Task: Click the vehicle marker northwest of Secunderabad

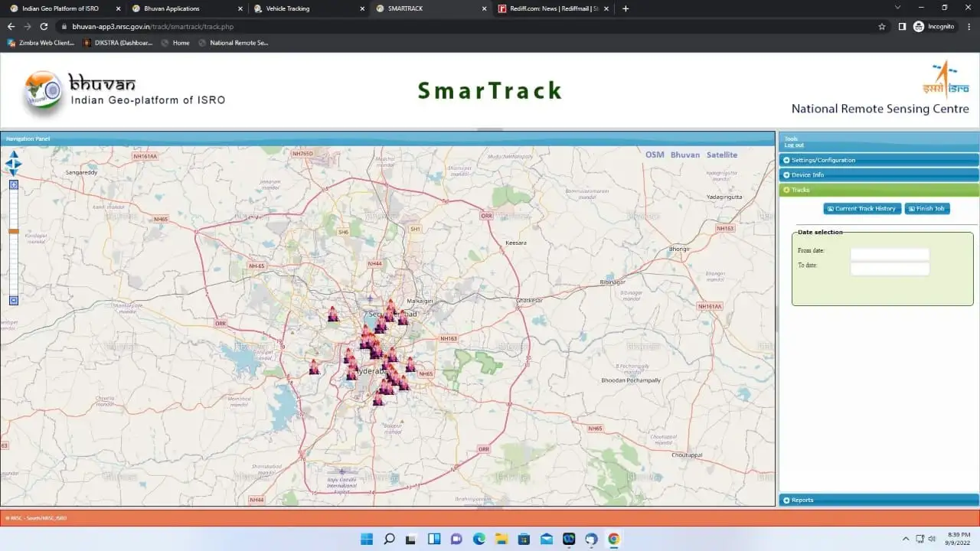Action: [x=332, y=314]
